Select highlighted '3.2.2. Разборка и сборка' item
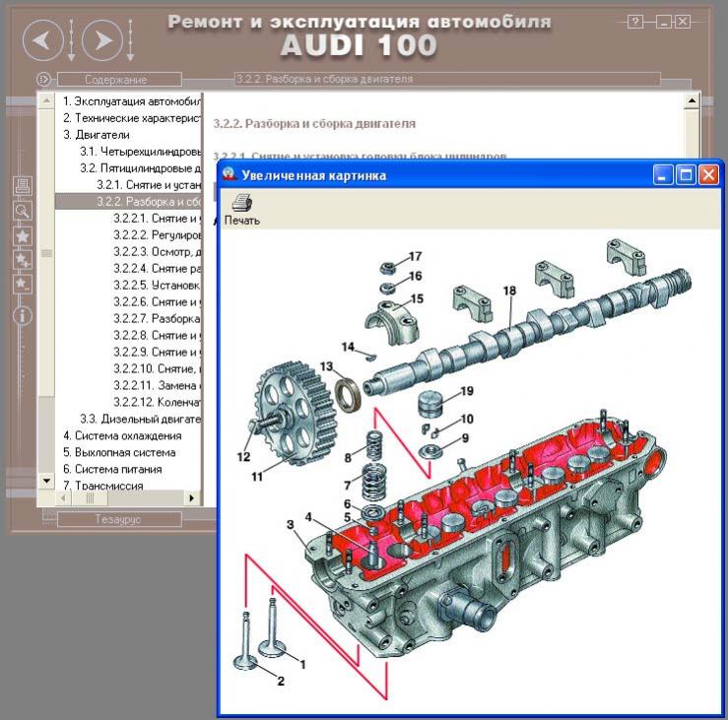728x720 pixels. (x=128, y=202)
